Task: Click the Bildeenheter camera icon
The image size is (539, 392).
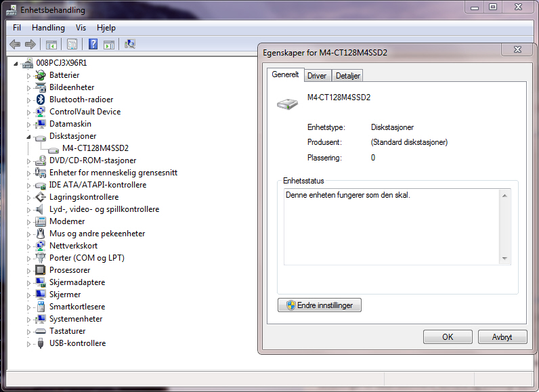Action: tap(40, 87)
